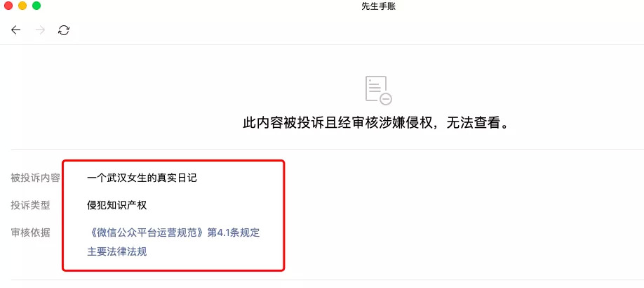Screen dimensions: 644x288
Task: Go back with the left arrow
Action: pyautogui.click(x=15, y=30)
